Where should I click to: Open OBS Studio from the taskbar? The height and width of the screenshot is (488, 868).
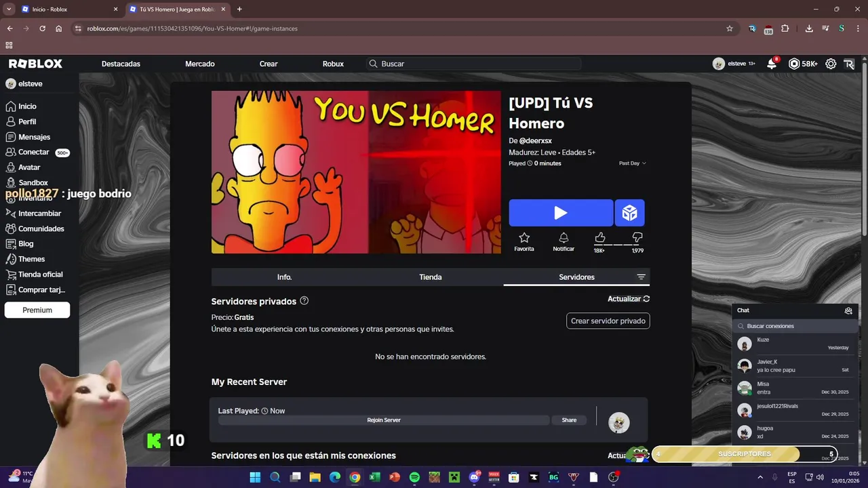pyautogui.click(x=614, y=477)
